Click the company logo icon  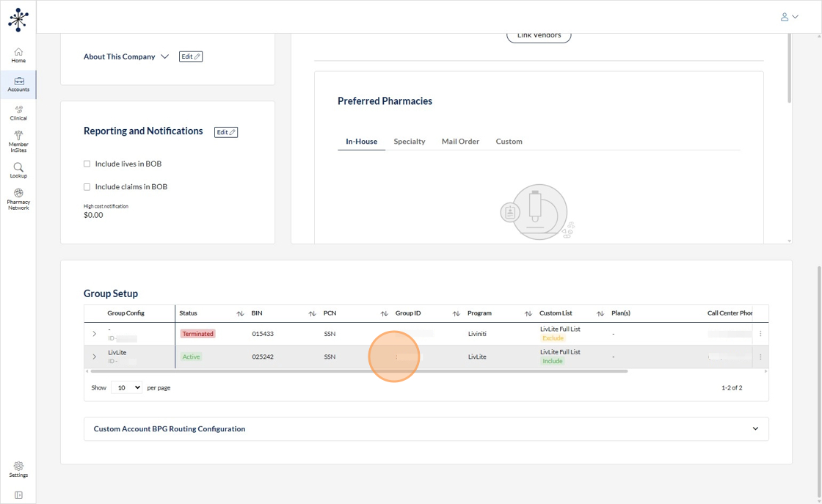18,20
